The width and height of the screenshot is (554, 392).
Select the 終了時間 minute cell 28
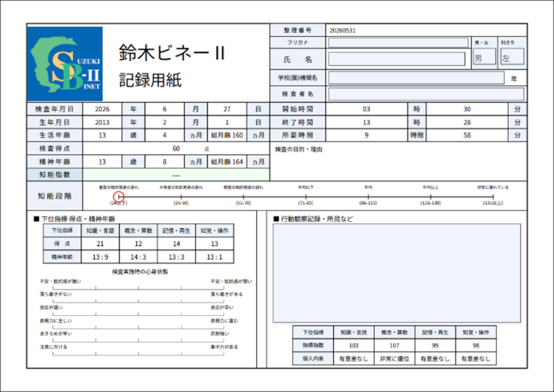pos(467,123)
